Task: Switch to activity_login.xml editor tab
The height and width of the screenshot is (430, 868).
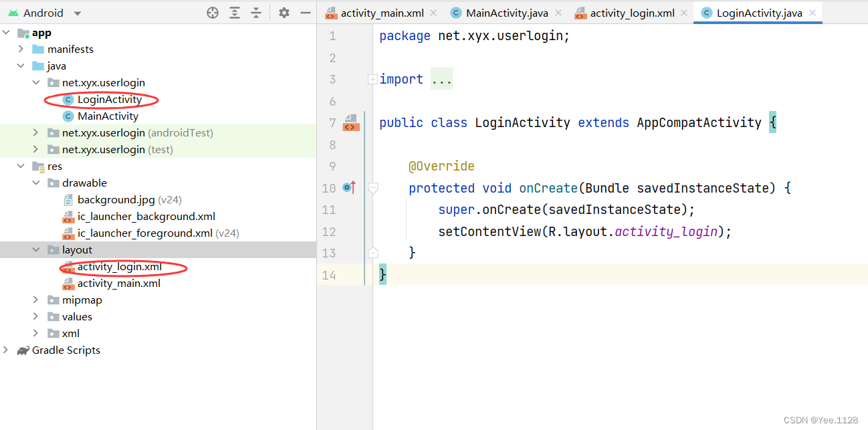Action: (x=632, y=13)
